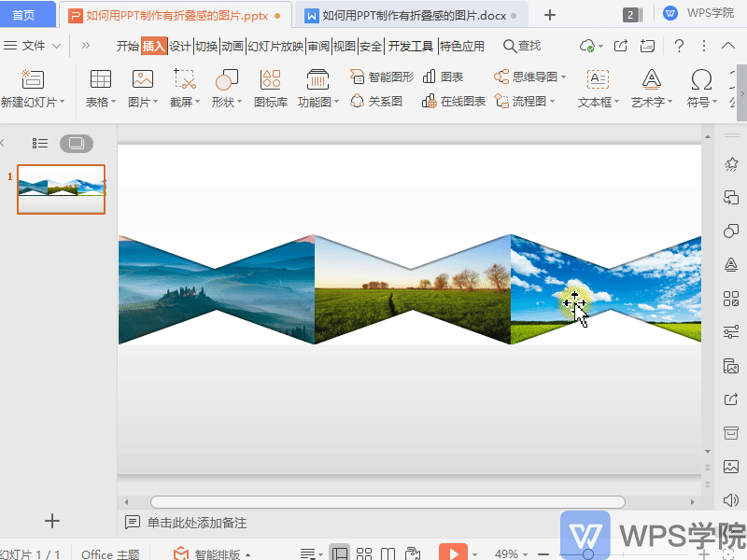747x560 pixels.
Task: Insert a table with the 表格 icon
Action: (x=101, y=79)
